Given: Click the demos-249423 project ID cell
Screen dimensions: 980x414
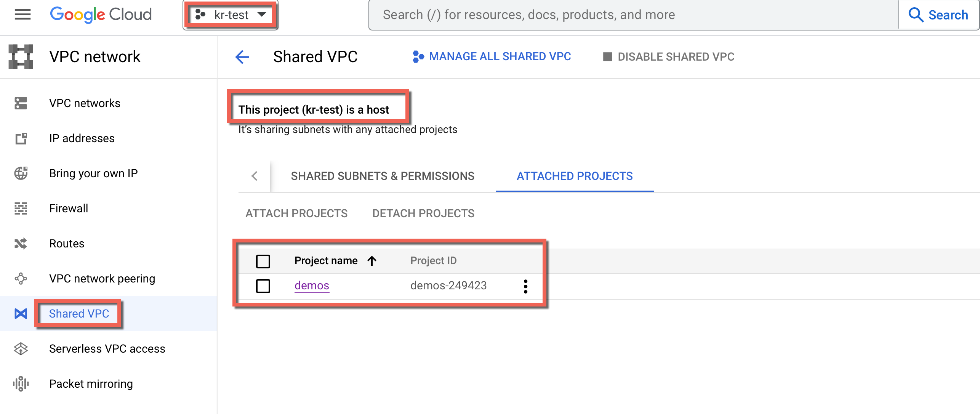Looking at the screenshot, I should [x=448, y=286].
